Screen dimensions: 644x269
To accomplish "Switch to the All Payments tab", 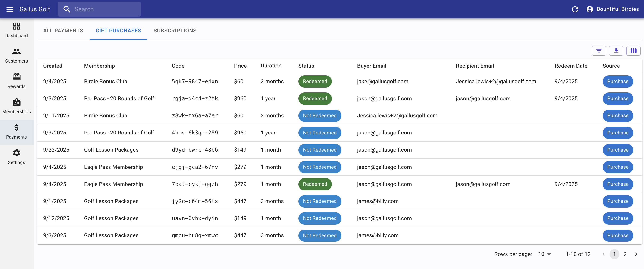I will pyautogui.click(x=63, y=31).
